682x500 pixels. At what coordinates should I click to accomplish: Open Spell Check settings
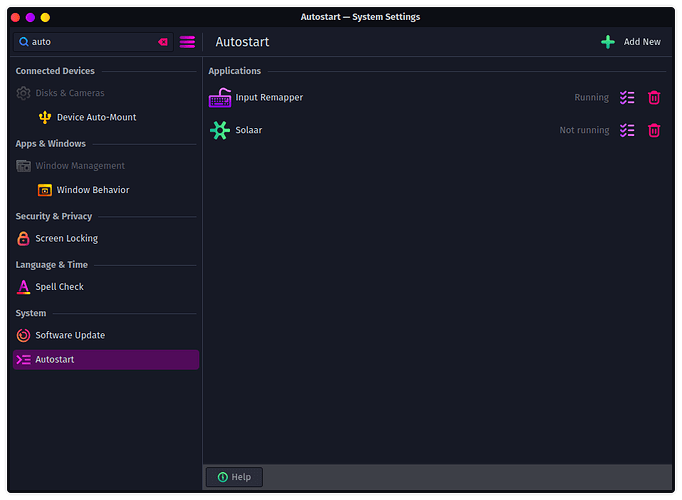click(106, 287)
